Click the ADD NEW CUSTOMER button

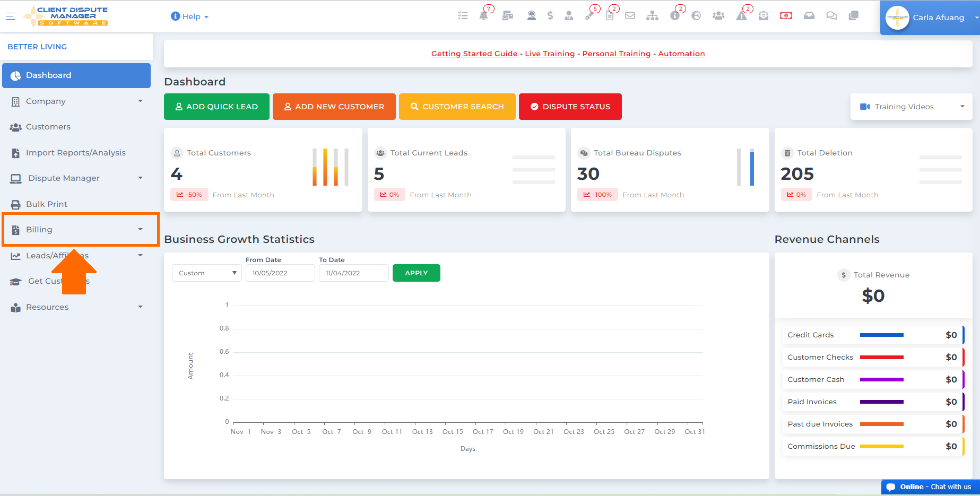[334, 107]
